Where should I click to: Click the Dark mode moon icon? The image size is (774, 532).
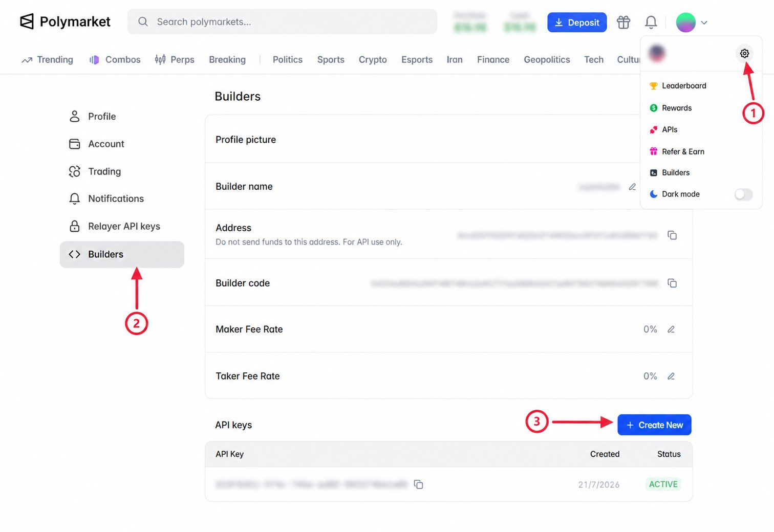(654, 194)
